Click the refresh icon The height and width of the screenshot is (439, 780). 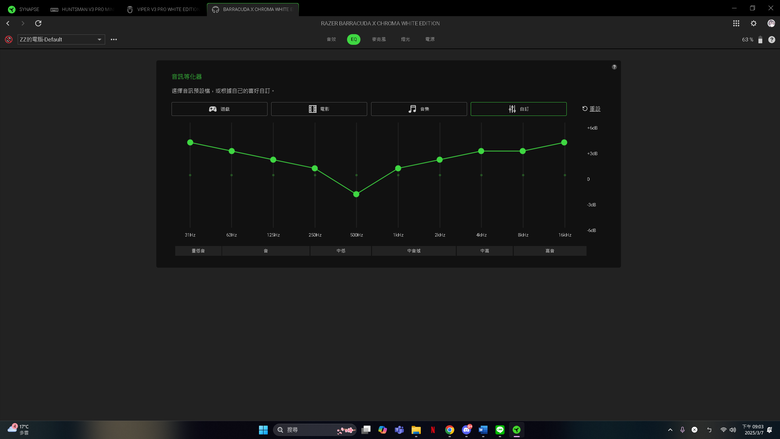pyautogui.click(x=38, y=23)
